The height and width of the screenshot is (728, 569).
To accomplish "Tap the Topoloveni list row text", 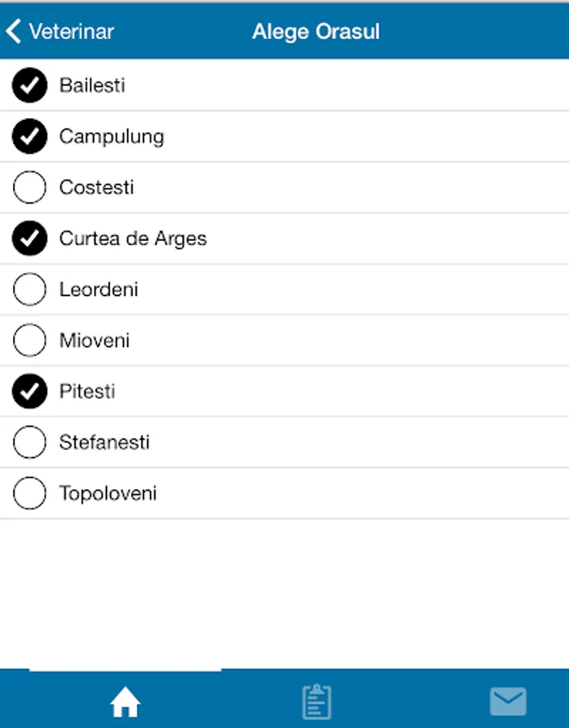I will (108, 493).
